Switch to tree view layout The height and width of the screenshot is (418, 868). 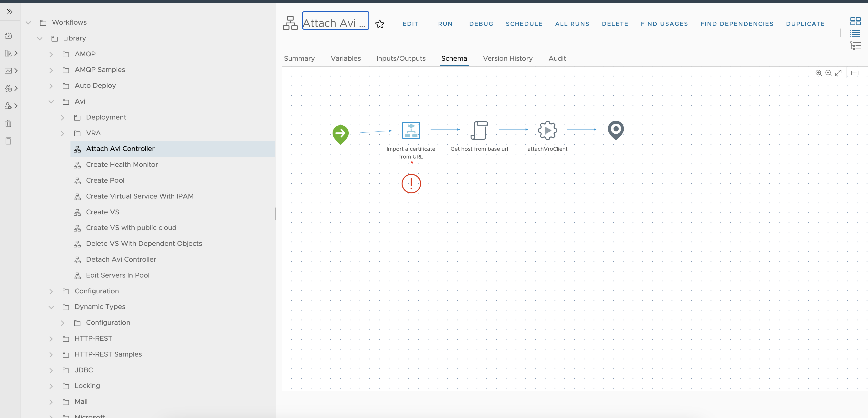[x=855, y=46]
